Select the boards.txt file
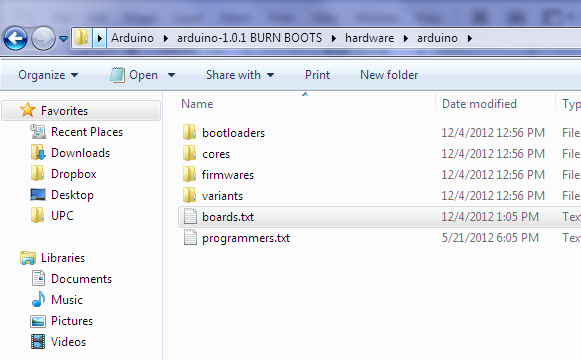 click(228, 217)
